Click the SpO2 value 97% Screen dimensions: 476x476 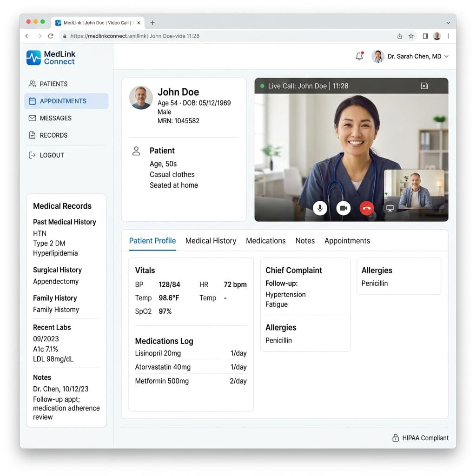(x=165, y=311)
